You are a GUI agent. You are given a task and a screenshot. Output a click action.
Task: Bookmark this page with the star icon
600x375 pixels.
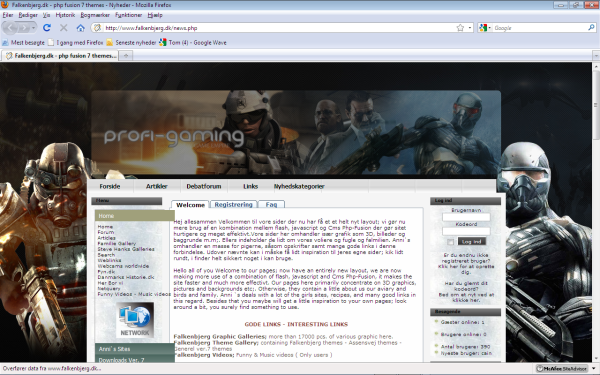tap(460, 28)
